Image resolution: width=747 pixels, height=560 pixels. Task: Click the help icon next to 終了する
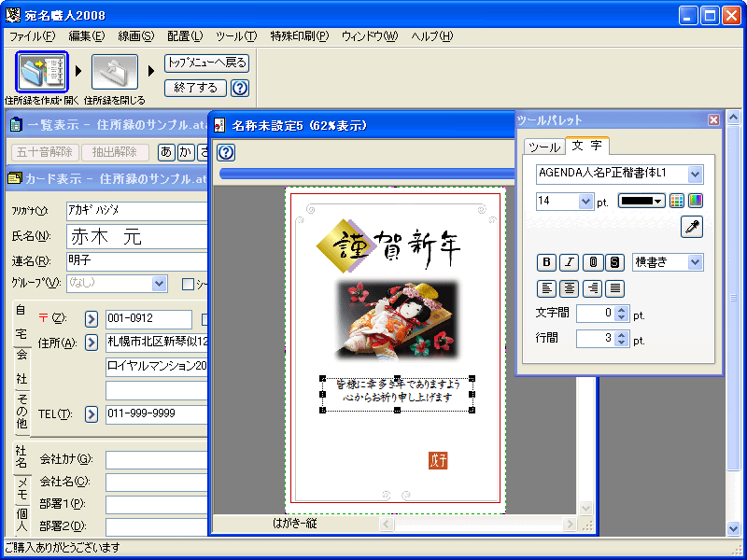[x=240, y=88]
